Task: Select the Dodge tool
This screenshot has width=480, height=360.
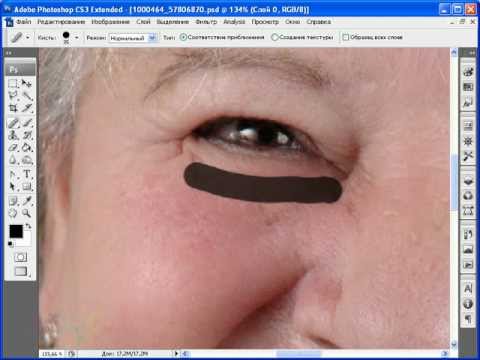Action: click(x=27, y=160)
